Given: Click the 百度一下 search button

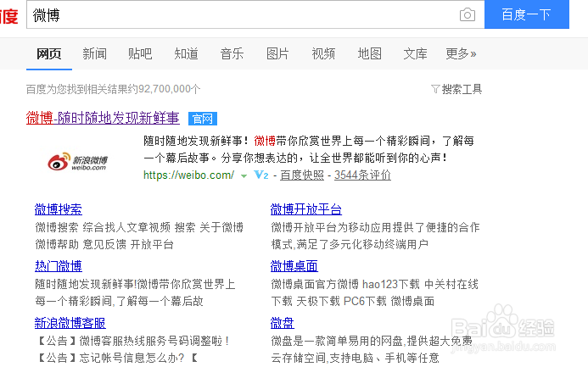Looking at the screenshot, I should (x=527, y=14).
